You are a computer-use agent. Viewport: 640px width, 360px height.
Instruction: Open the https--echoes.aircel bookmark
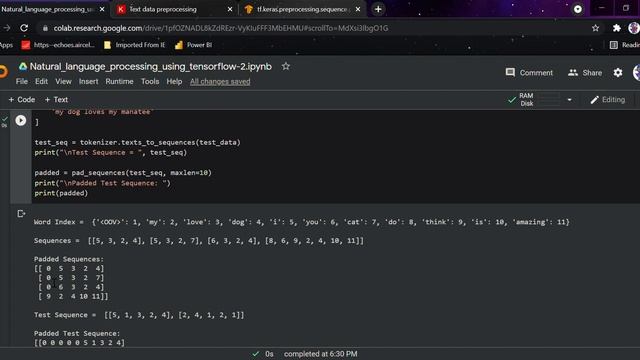coord(58,45)
